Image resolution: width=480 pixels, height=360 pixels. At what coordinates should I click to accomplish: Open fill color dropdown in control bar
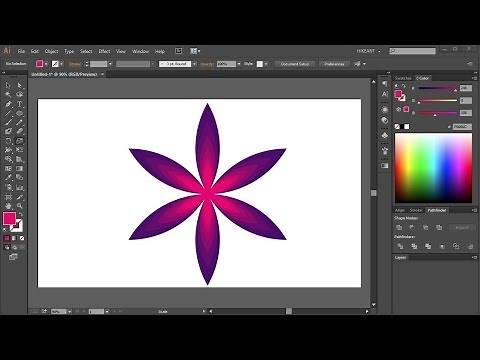pos(46,64)
